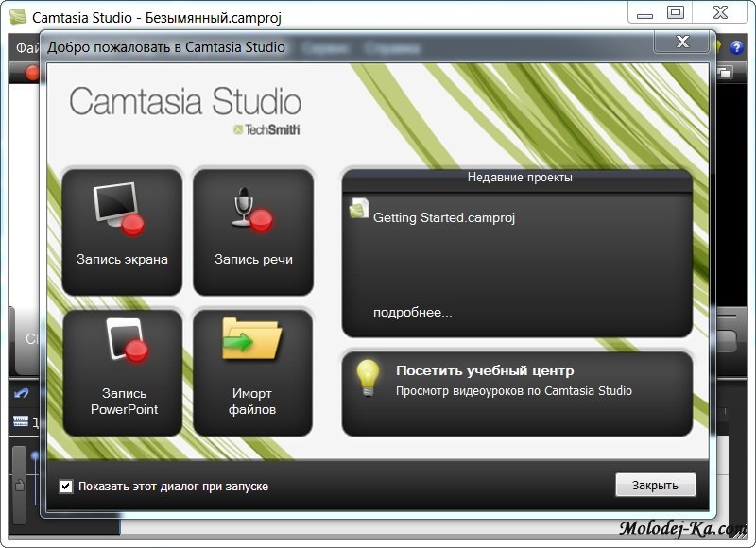Open the Импорт файлов tile

252,372
